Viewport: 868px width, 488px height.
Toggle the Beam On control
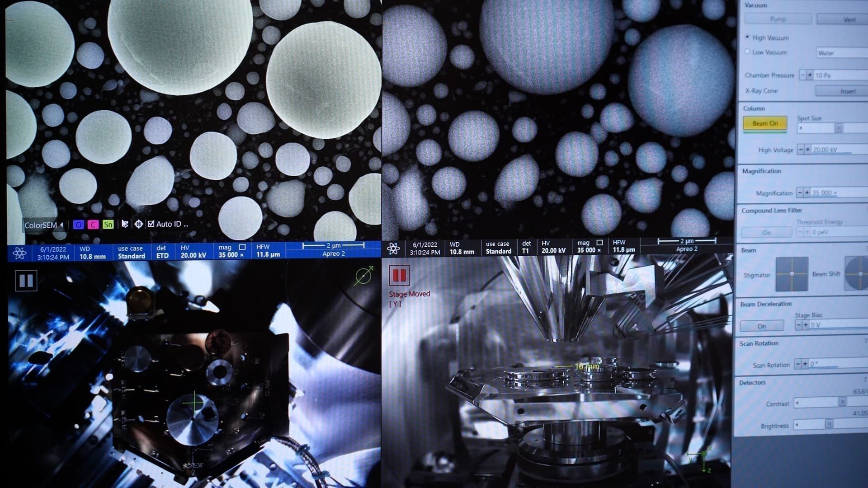765,123
